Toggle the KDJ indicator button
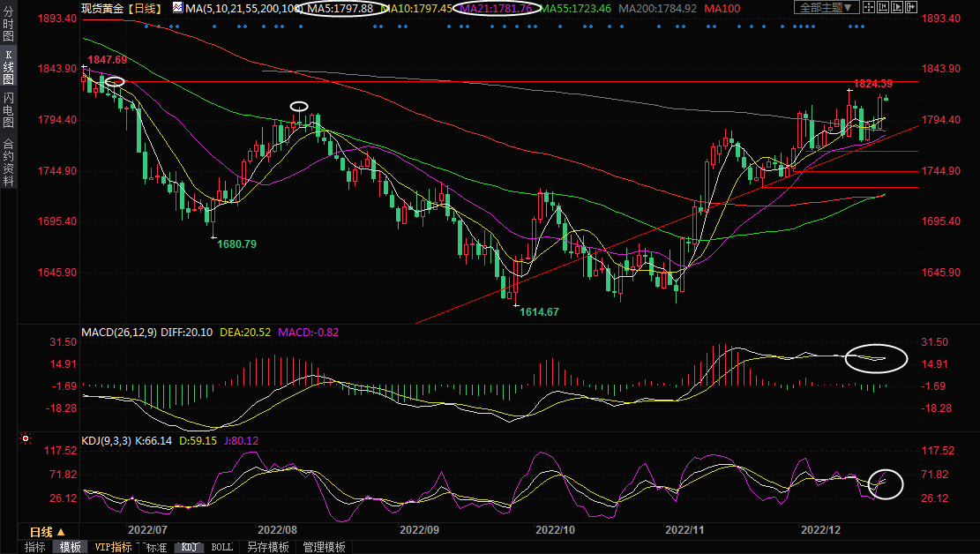The width and height of the screenshot is (980, 554). (189, 547)
